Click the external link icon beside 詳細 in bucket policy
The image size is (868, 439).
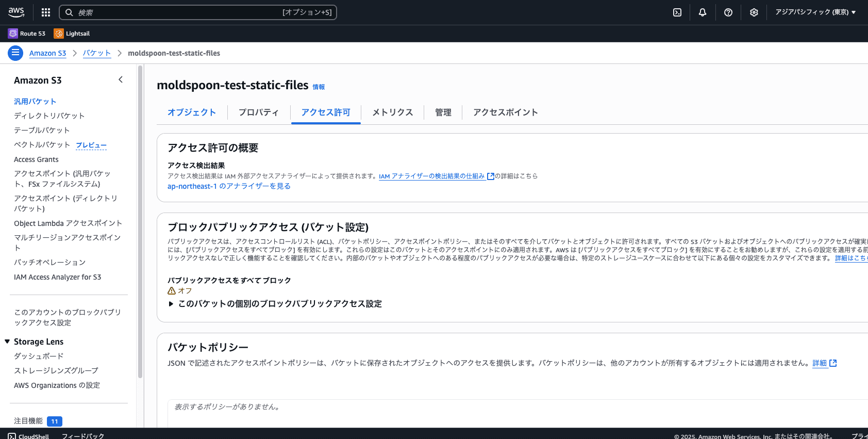point(833,363)
